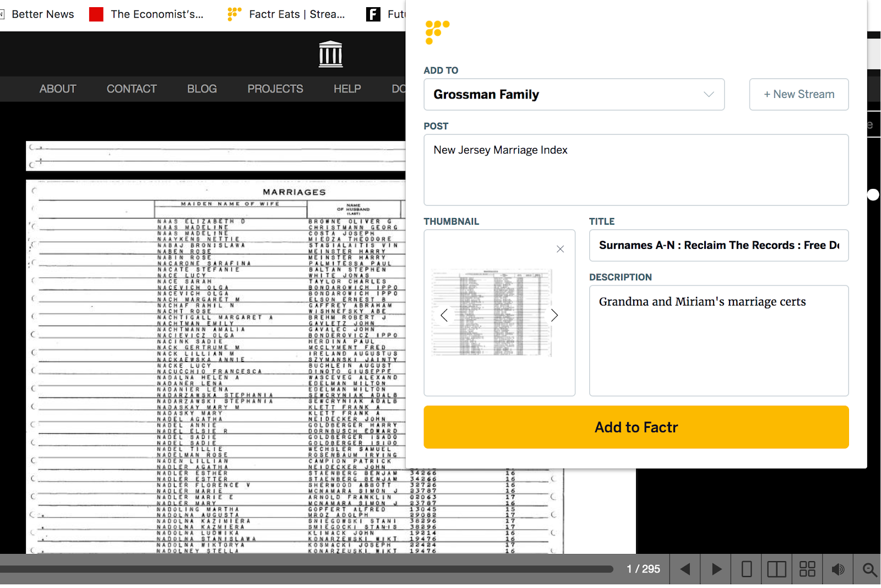Image resolution: width=881 pixels, height=588 pixels.
Task: Click the THUMBNAIL label
Action: click(x=452, y=221)
